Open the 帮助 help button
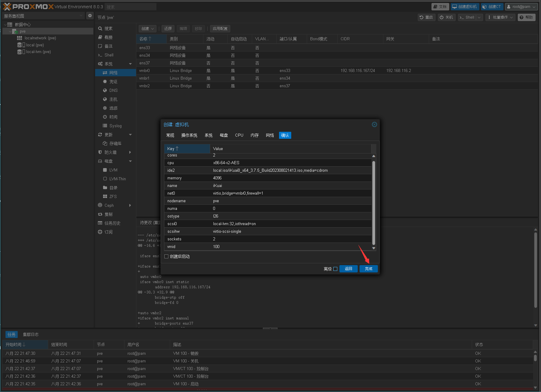The height and width of the screenshot is (392, 541). click(526, 17)
